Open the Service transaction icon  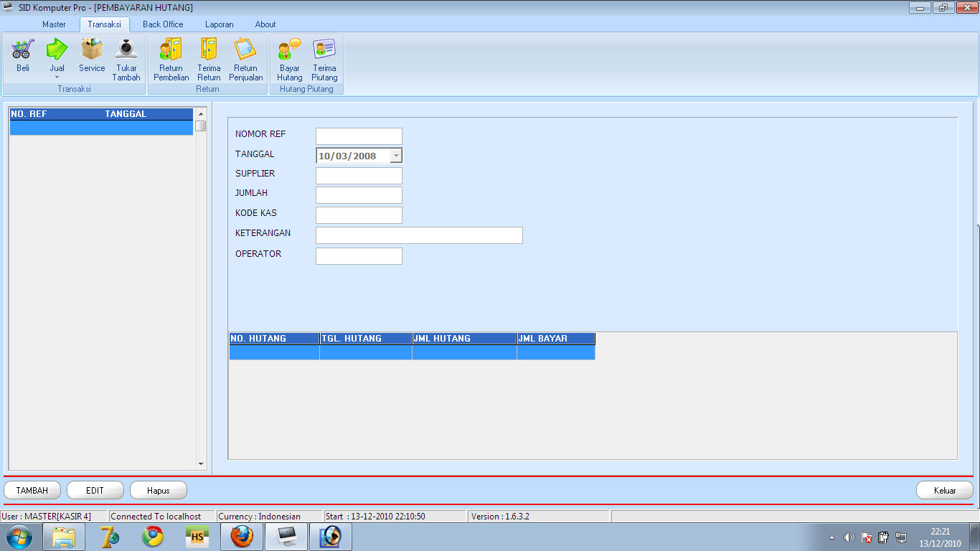coord(92,55)
